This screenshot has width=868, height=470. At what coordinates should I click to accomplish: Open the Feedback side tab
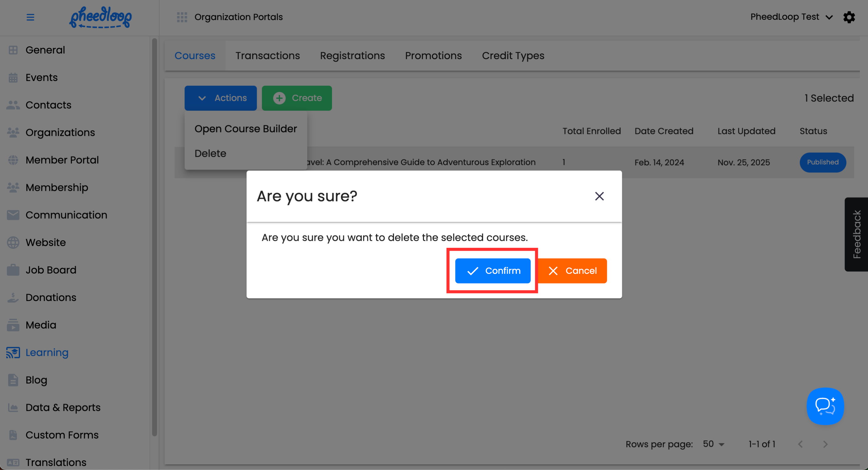pos(856,234)
